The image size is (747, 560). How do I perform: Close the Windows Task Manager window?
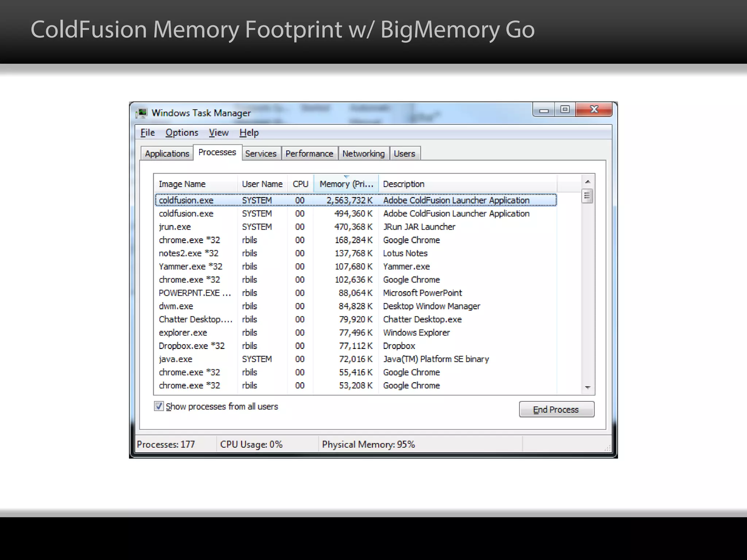click(594, 109)
